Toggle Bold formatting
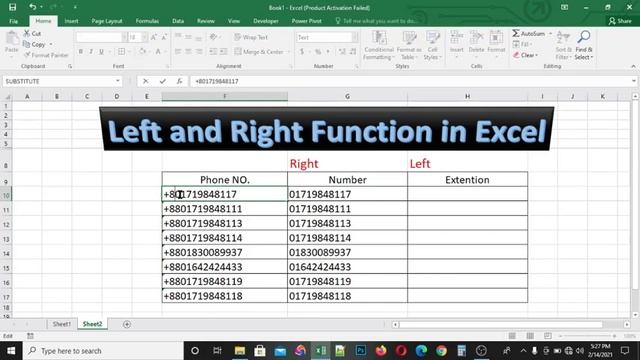 [x=81, y=51]
